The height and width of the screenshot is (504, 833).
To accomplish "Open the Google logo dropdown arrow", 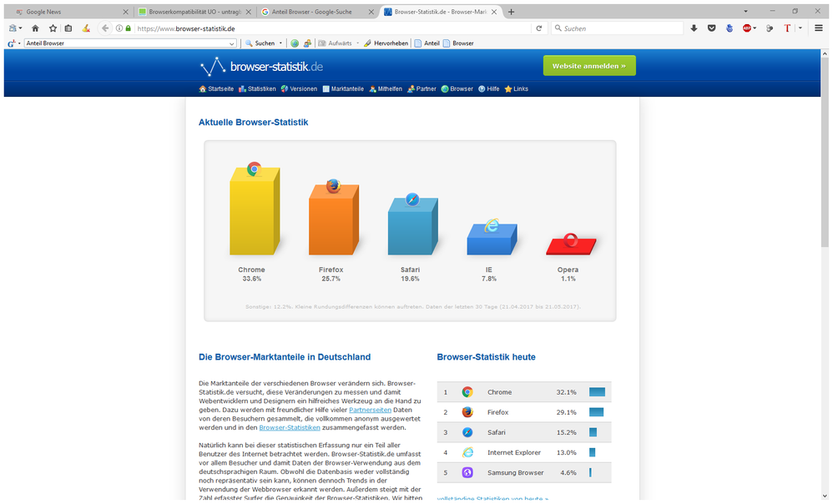I will click(20, 43).
